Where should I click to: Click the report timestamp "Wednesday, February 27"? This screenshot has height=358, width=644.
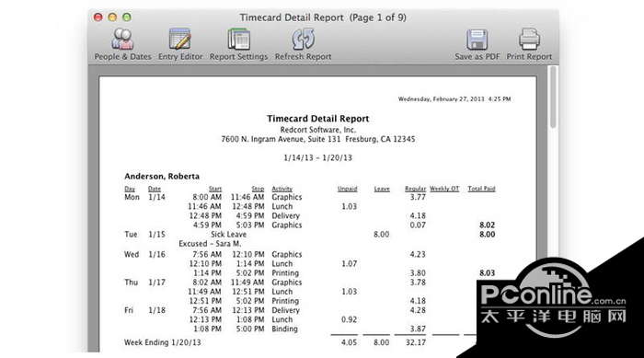454,99
